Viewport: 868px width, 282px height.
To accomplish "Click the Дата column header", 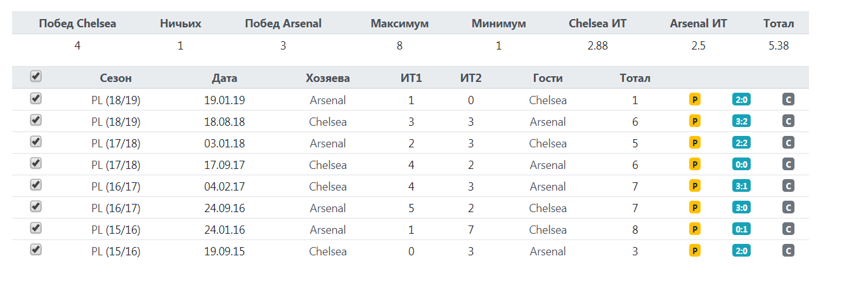I will point(224,79).
